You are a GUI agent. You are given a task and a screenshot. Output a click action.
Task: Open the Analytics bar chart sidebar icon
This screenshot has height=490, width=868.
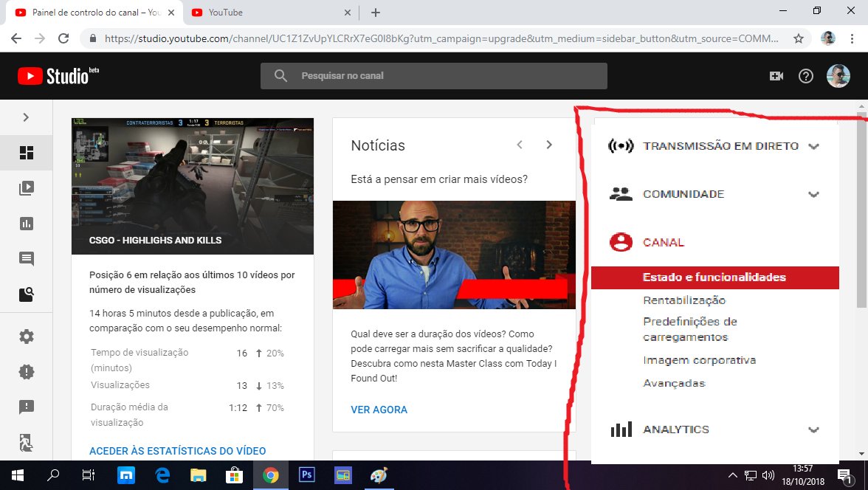pyautogui.click(x=26, y=224)
